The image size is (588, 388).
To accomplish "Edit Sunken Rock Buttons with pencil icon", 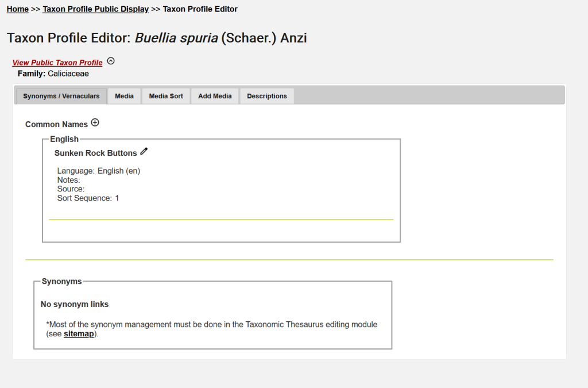I will pos(144,152).
